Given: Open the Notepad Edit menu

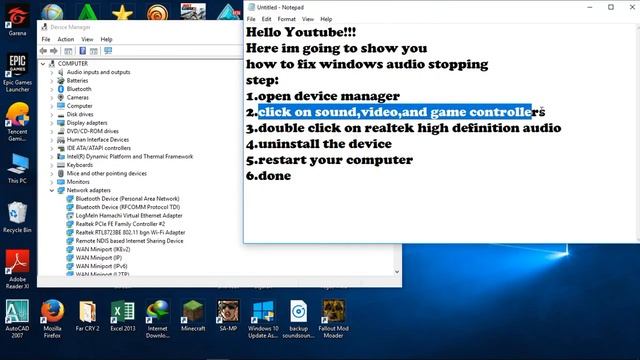Looking at the screenshot, I should [267, 19].
